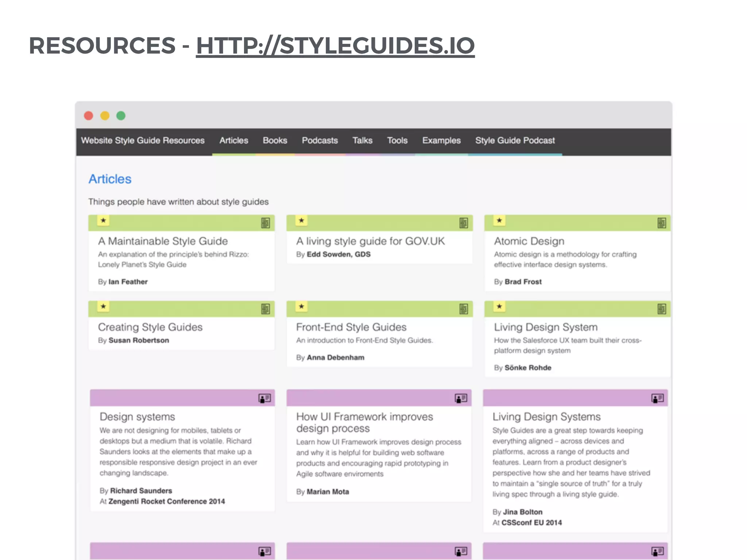Screen dimensions: 747x560
Task: Click author name Anna Debenham
Action: coord(335,358)
